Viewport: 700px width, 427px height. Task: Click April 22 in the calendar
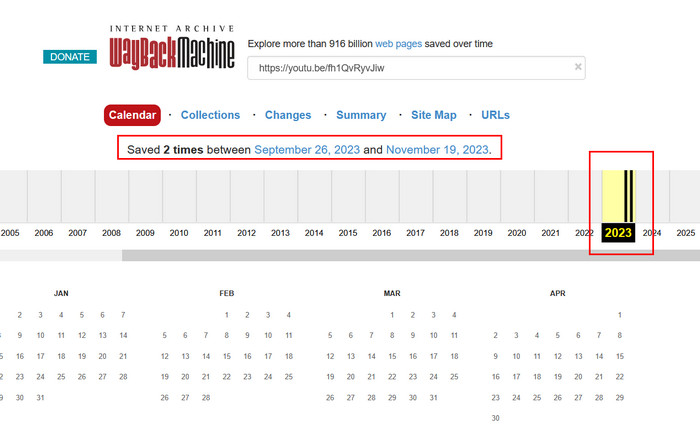[620, 377]
